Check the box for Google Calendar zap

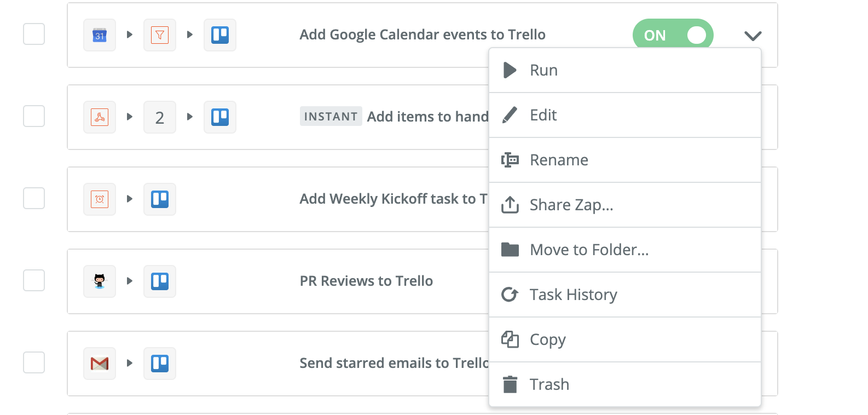click(x=34, y=34)
